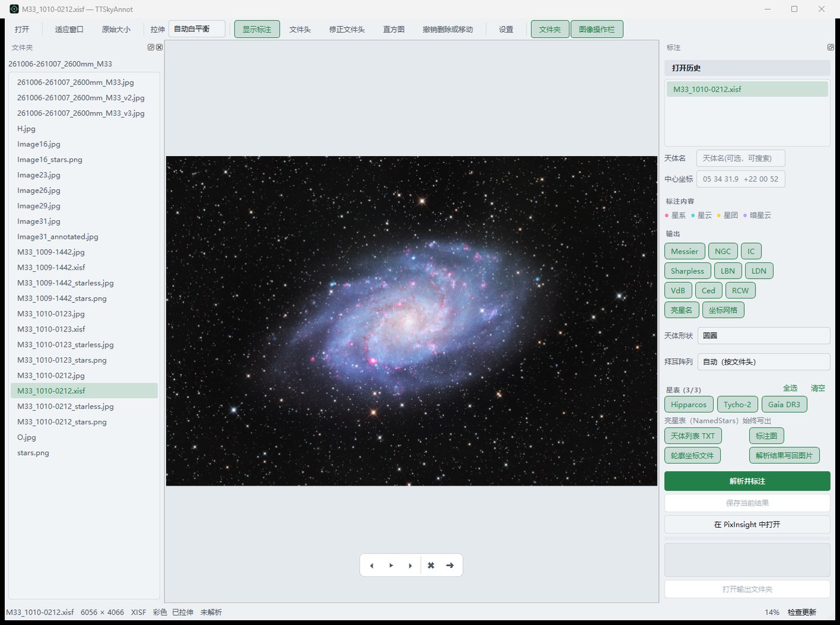Open 设置 from the toolbar
The image size is (840, 625).
506,29
